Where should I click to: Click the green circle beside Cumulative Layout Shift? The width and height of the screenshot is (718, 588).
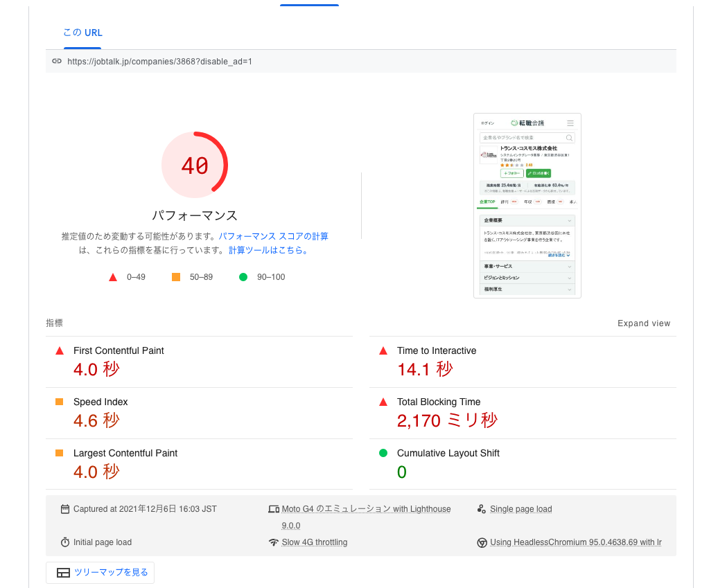[383, 453]
